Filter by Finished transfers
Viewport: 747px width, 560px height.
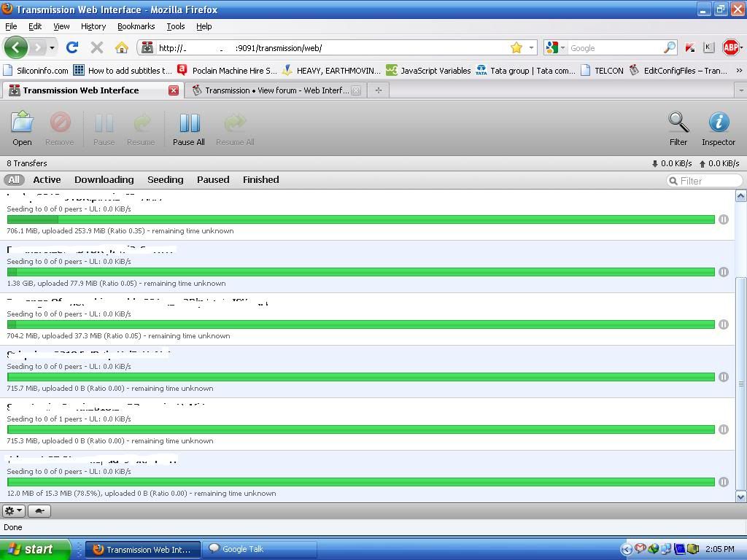pyautogui.click(x=260, y=179)
